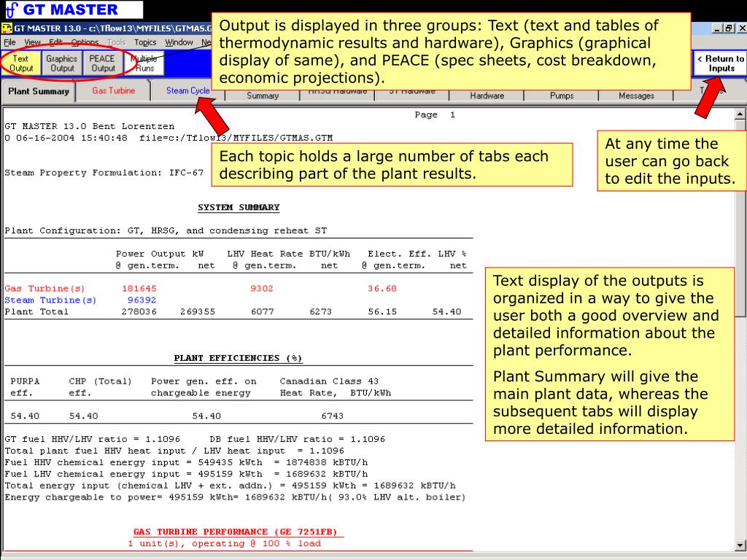747x560 pixels.
Task: Open the Options menu
Action: tap(85, 42)
